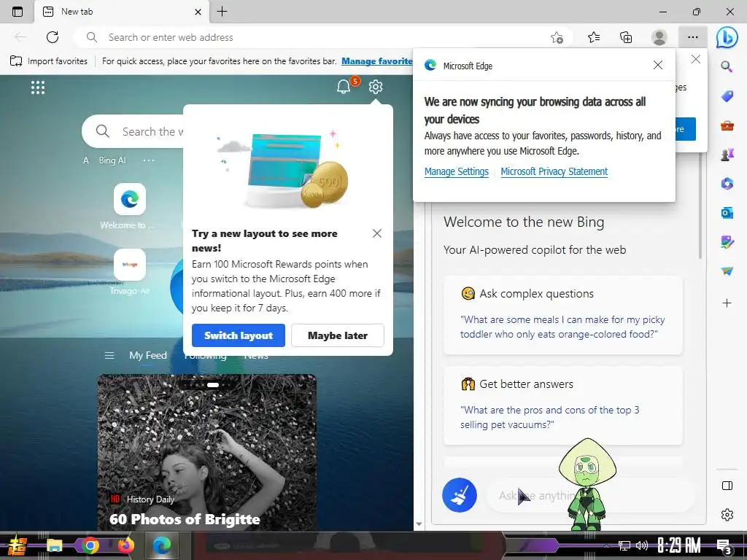Close the Bing sidebar panel
747x560 pixels.
695,59
